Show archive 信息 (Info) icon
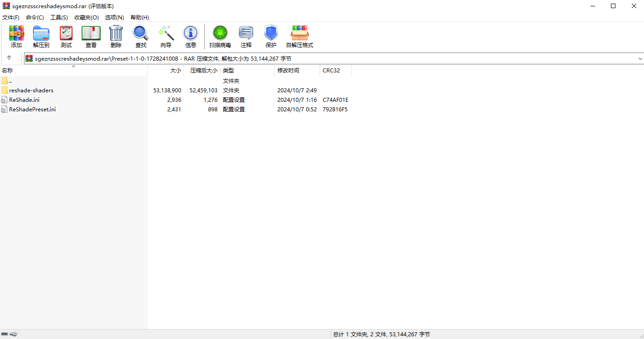Screen dimensions: 644x339 coord(191,33)
